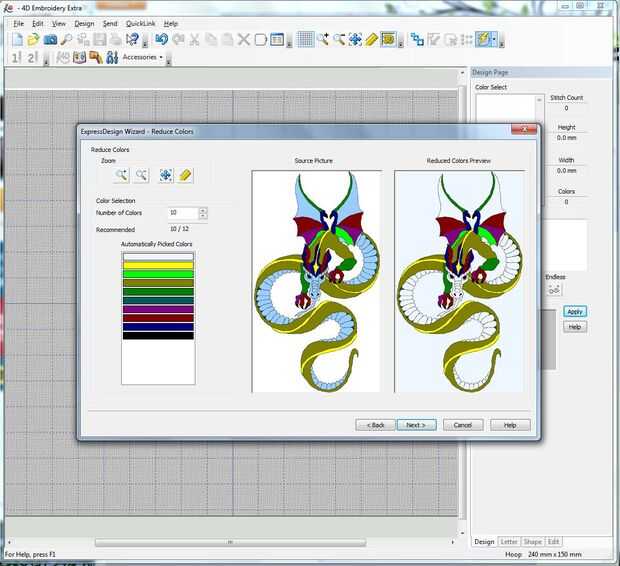The image size is (620, 566).
Task: Click the wizard's Zoom Out icon
Action: click(x=141, y=175)
